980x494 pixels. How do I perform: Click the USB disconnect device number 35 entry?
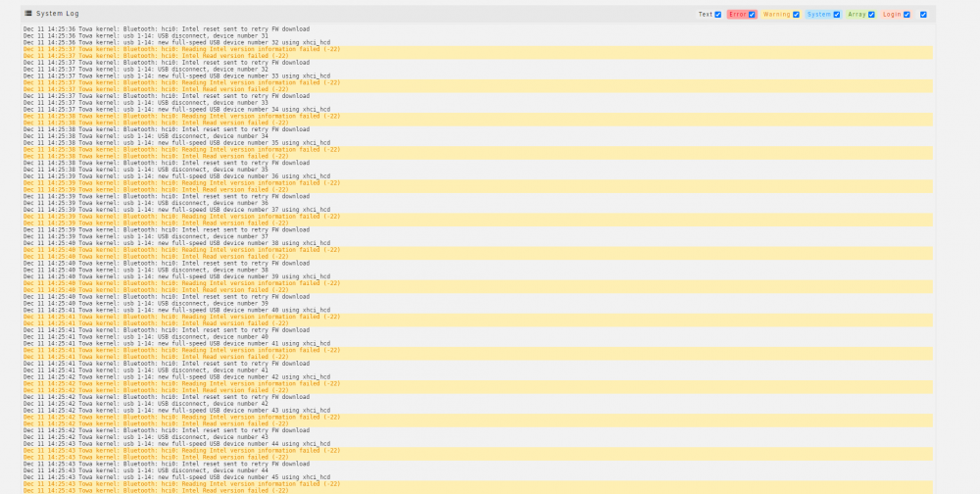(x=146, y=170)
